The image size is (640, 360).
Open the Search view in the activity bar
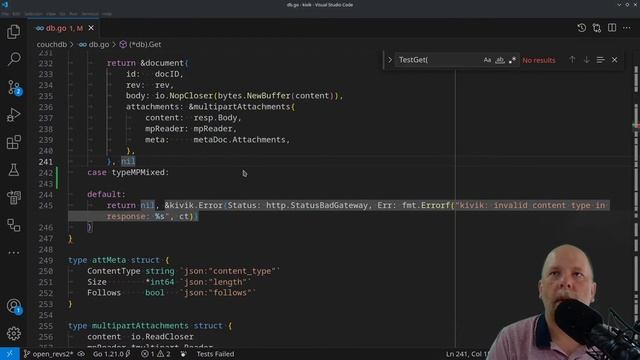tap(13, 59)
